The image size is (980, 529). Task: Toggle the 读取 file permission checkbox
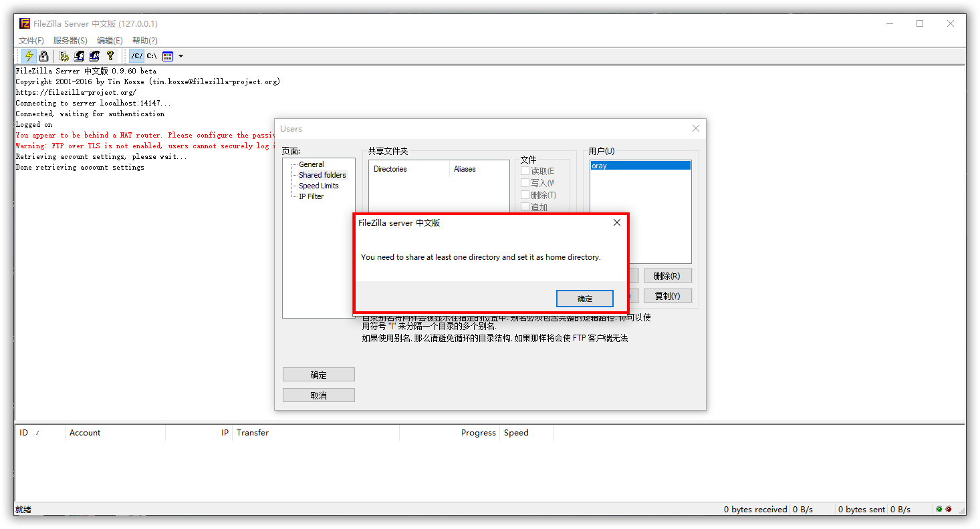tap(525, 171)
